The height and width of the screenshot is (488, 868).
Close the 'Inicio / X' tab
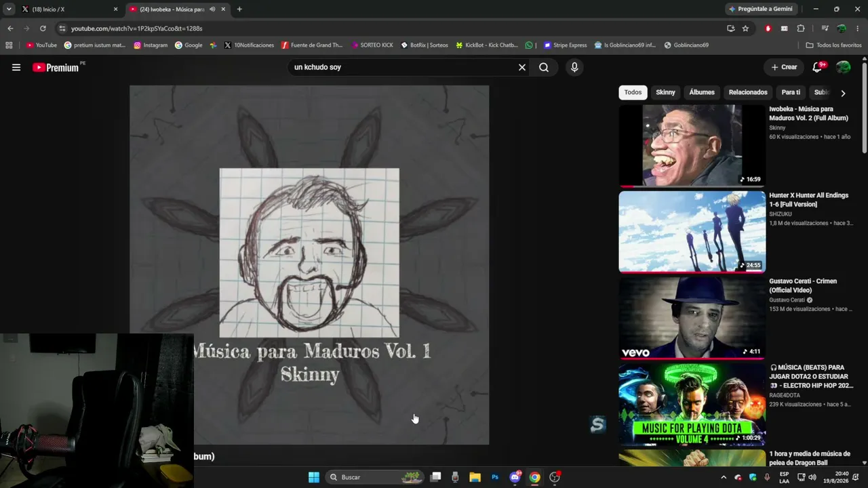(x=115, y=9)
